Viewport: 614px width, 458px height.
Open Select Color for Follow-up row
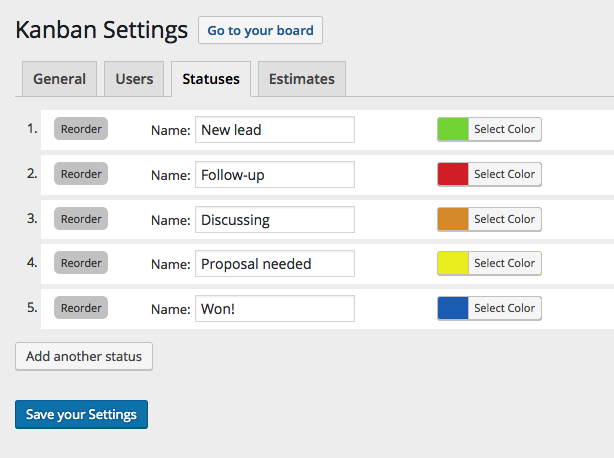(x=505, y=174)
